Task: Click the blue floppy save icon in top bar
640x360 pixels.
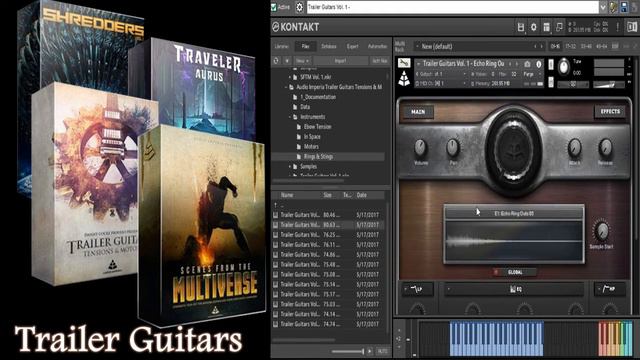Action: 624,7
